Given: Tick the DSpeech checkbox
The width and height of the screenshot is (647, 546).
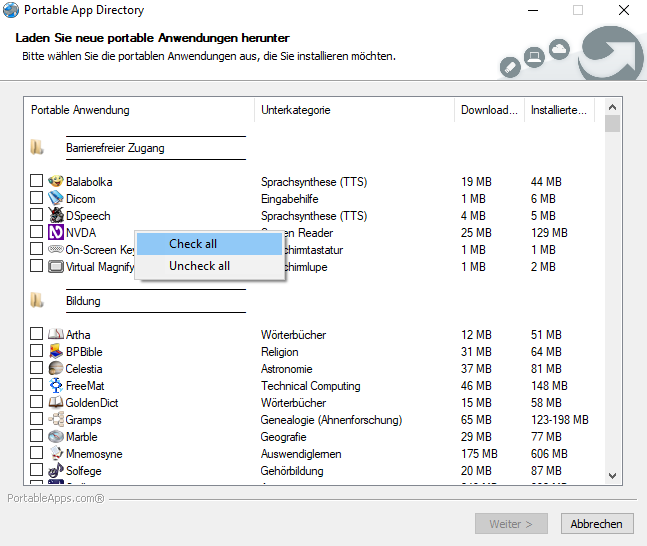Looking at the screenshot, I should pos(36,214).
